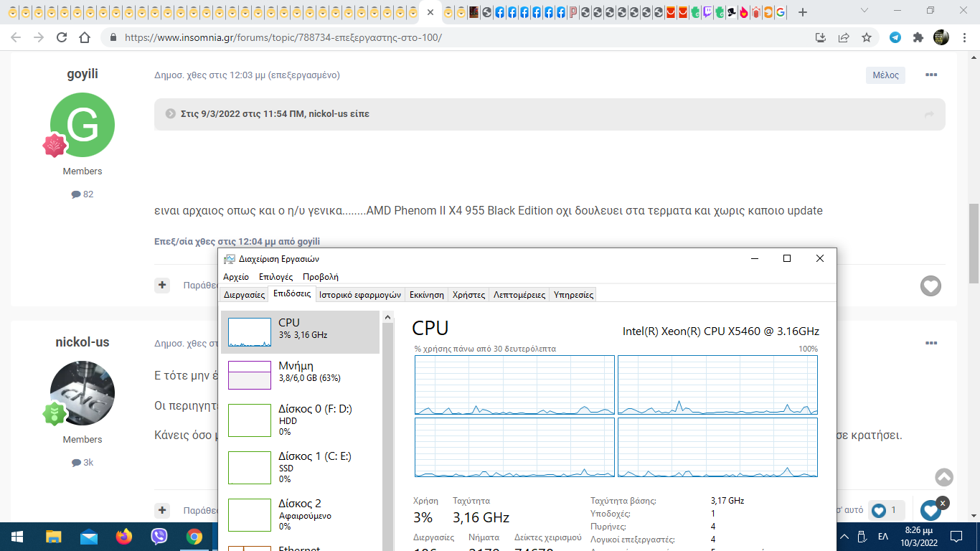
Task: Switch to Διεργασίες tab
Action: [x=244, y=294]
